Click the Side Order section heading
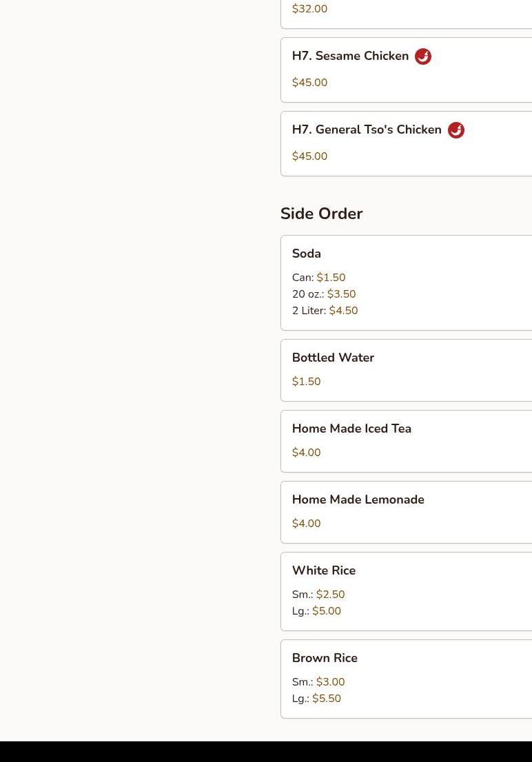532x762 pixels. (x=321, y=214)
